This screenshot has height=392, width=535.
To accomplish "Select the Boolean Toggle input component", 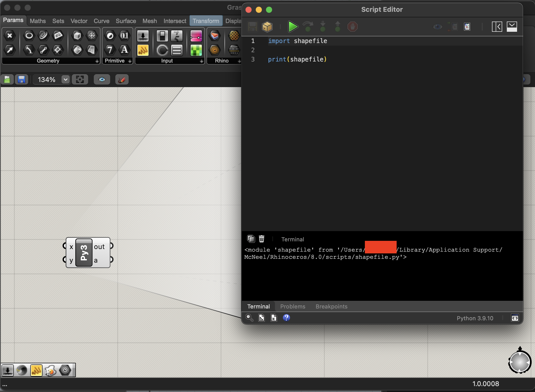I will (x=162, y=36).
